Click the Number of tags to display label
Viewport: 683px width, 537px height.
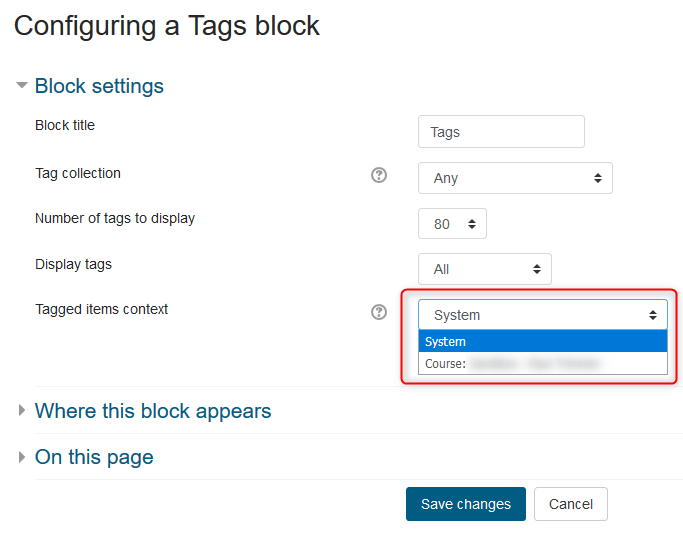(115, 218)
